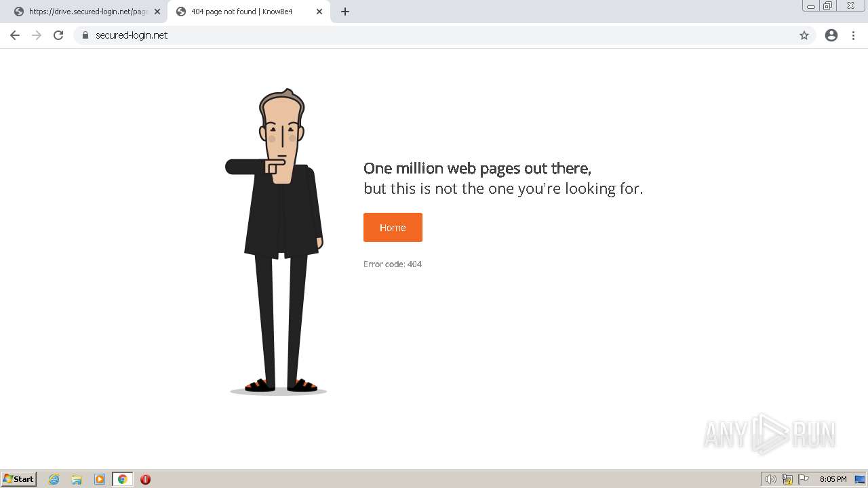Go forward with the forward arrow
Screen dimensions: 868x488
click(37, 35)
